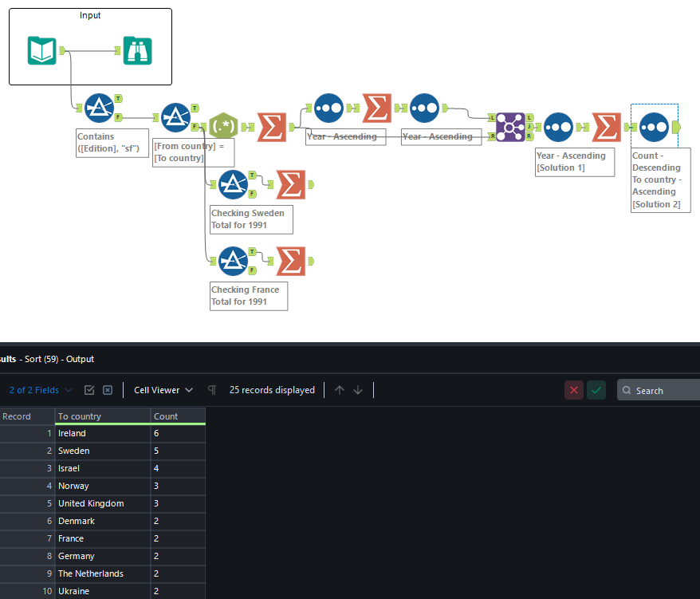700x599 pixels.
Task: Select the Ukraine cell
Action: (x=103, y=591)
